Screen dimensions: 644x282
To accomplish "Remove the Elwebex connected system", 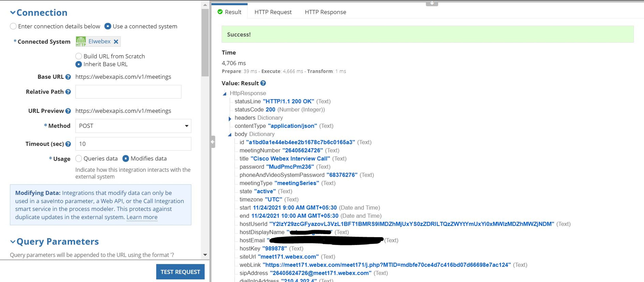I will (116, 42).
